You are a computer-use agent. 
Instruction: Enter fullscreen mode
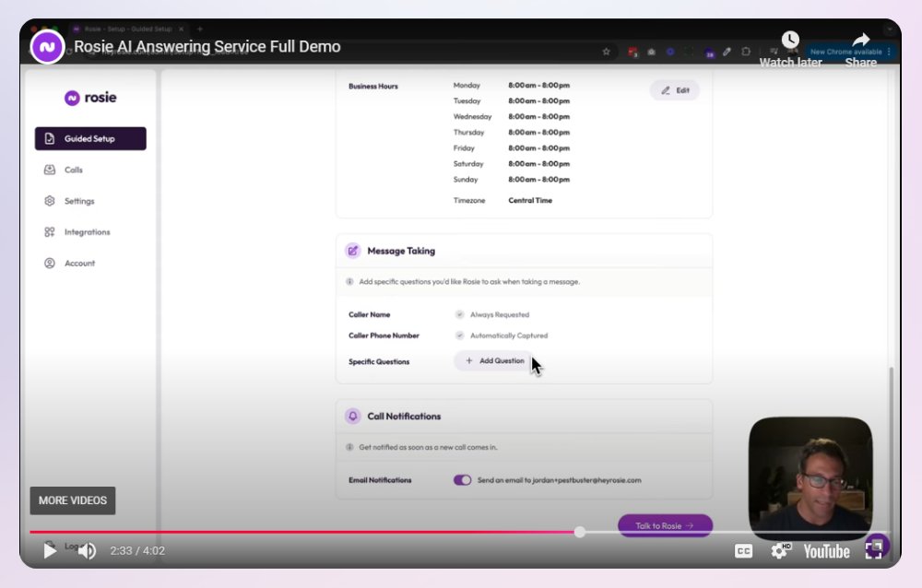[874, 550]
